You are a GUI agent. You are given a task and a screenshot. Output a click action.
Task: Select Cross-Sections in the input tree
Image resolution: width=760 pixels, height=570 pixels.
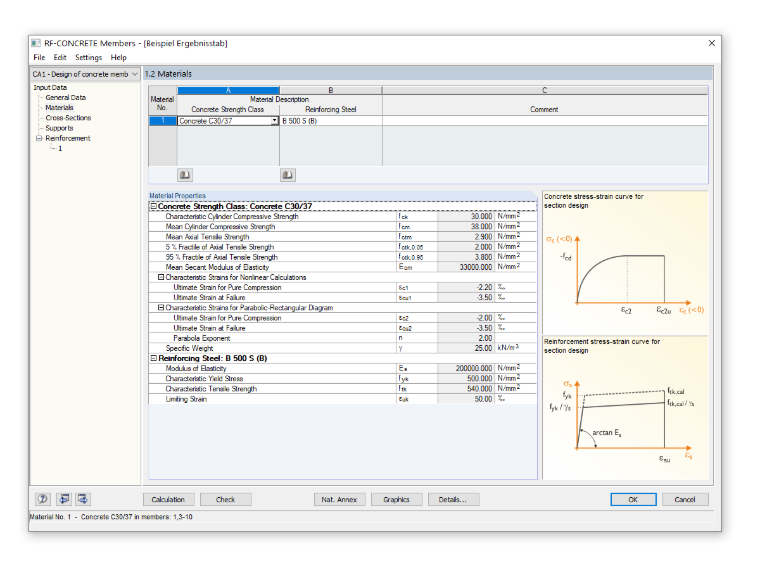(68, 118)
